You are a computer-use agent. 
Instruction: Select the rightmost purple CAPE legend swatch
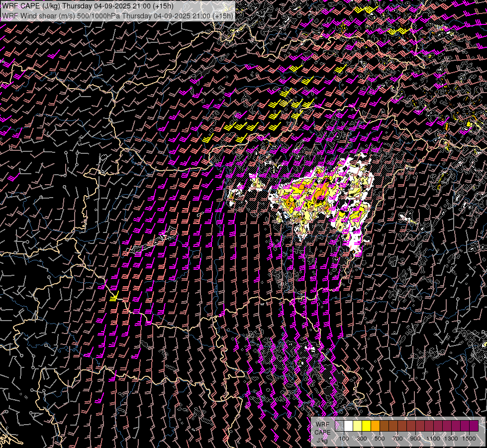[x=474, y=426]
